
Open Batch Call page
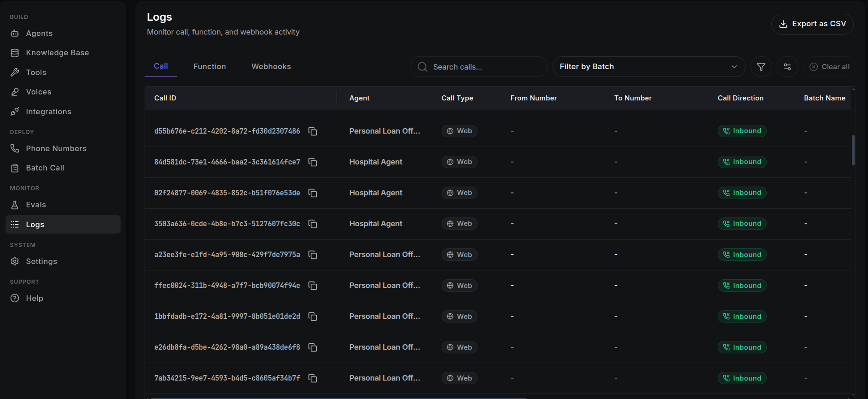pyautogui.click(x=63, y=168)
